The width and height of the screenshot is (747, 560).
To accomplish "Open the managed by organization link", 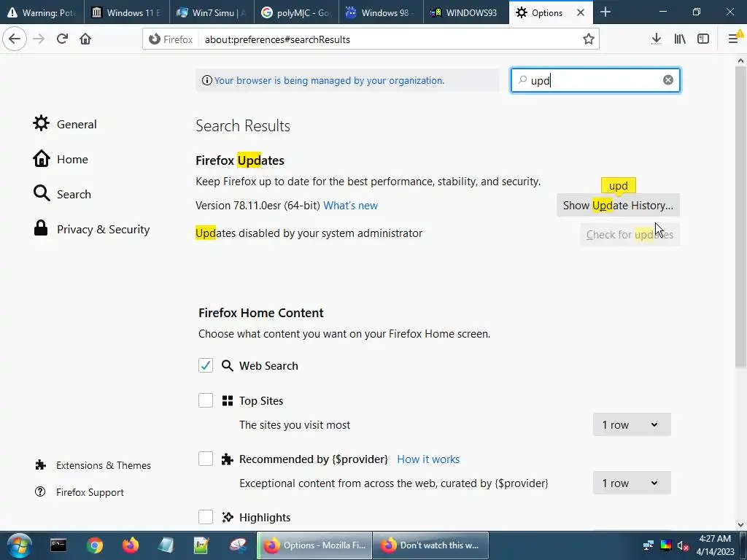I will pyautogui.click(x=329, y=80).
